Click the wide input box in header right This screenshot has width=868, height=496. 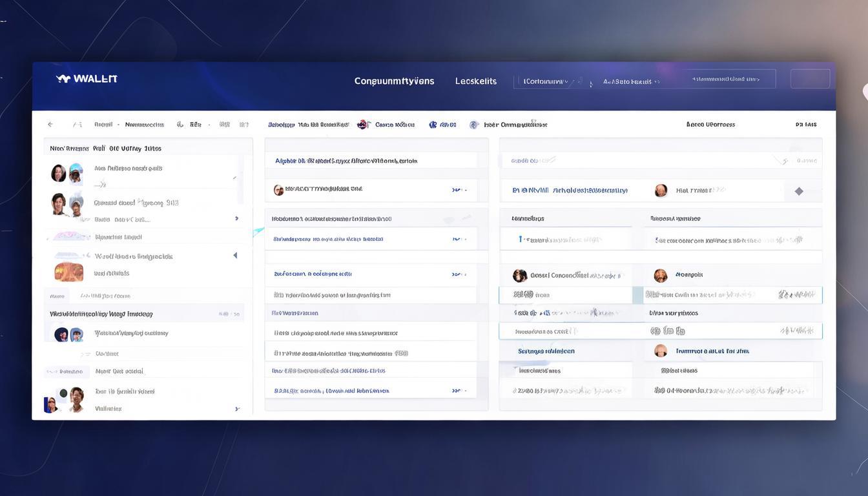(x=725, y=79)
